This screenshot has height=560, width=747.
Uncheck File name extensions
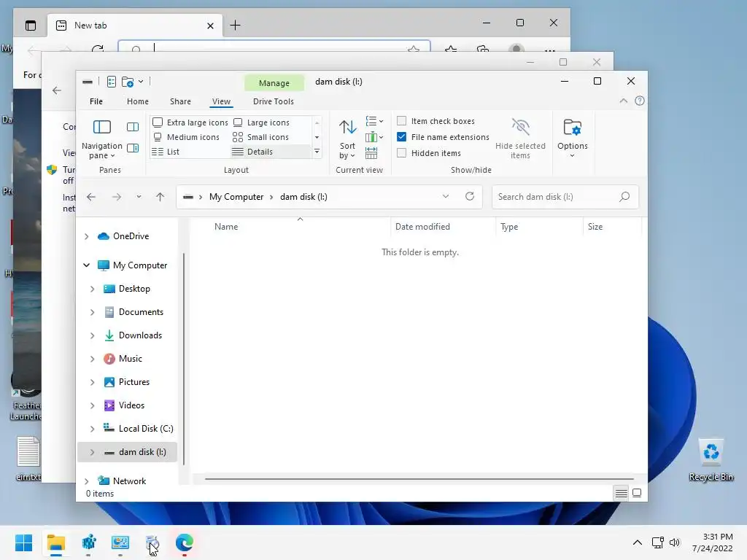(402, 137)
